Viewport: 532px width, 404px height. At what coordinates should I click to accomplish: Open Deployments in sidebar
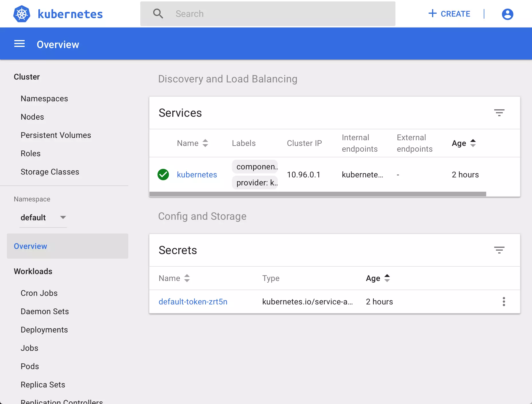[44, 330]
